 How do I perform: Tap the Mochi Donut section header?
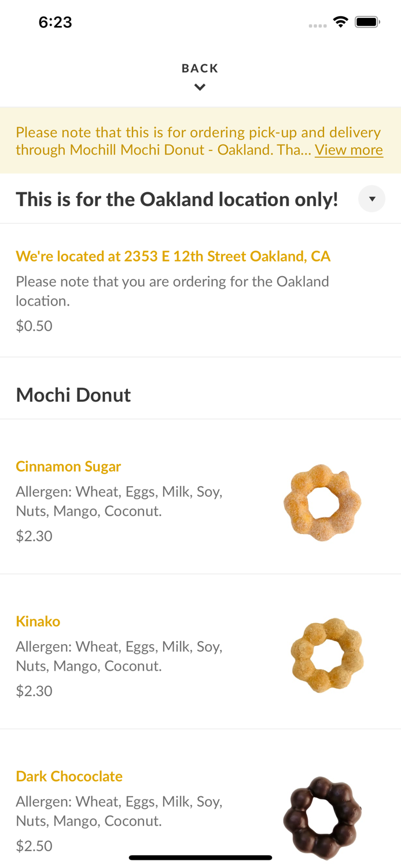click(73, 395)
